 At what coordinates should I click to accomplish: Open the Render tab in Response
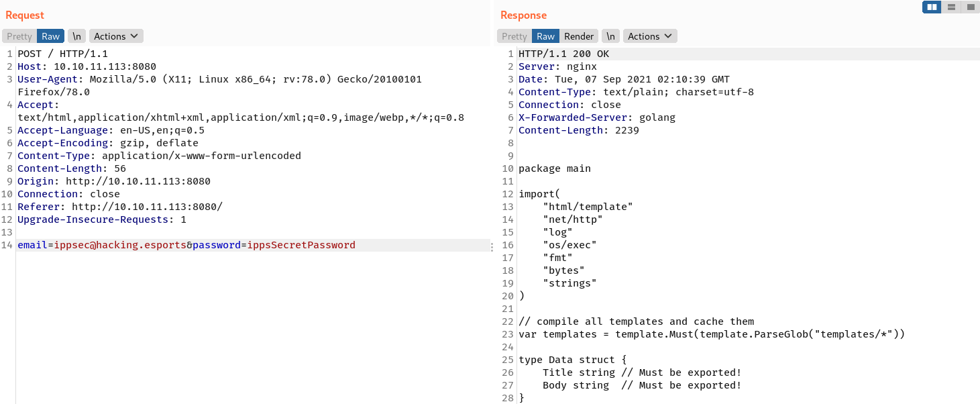579,36
